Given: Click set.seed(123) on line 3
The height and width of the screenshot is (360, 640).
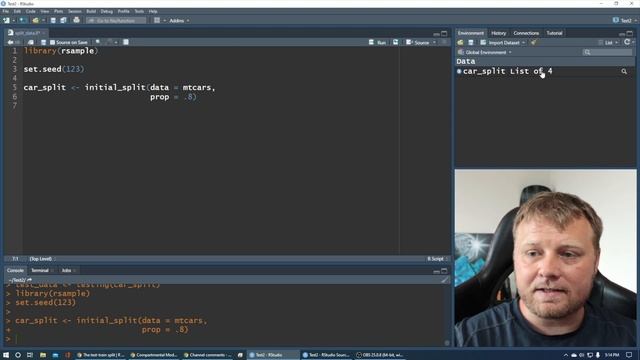Looking at the screenshot, I should 54,69.
